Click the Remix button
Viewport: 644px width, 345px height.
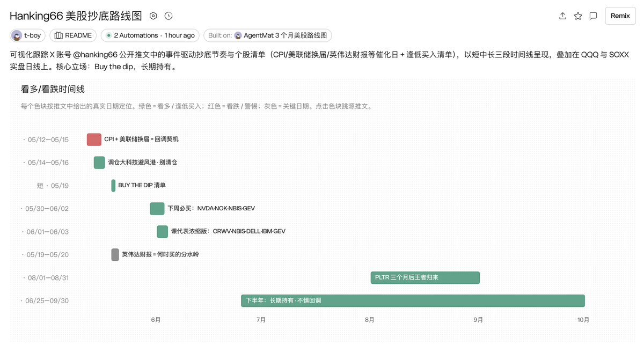(x=620, y=16)
